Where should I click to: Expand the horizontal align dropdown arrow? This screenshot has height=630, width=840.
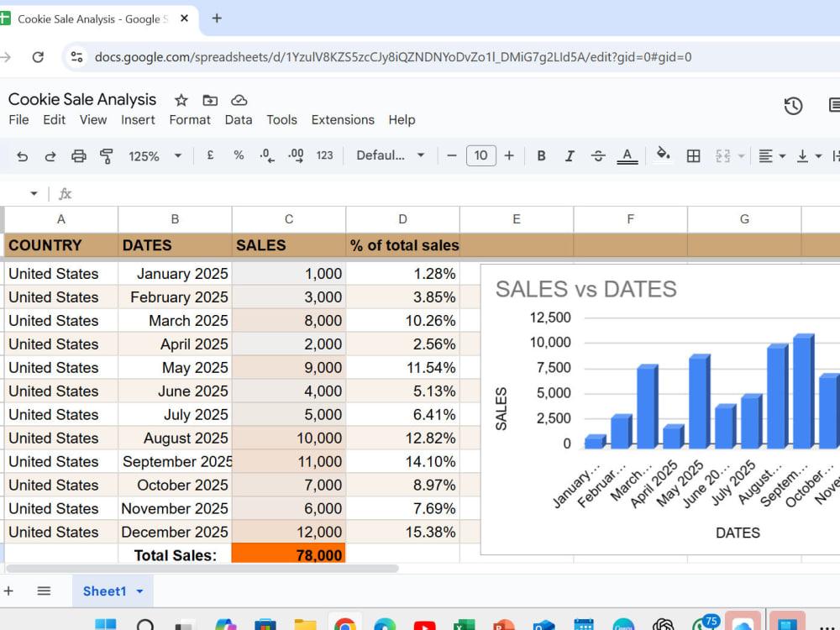point(782,156)
